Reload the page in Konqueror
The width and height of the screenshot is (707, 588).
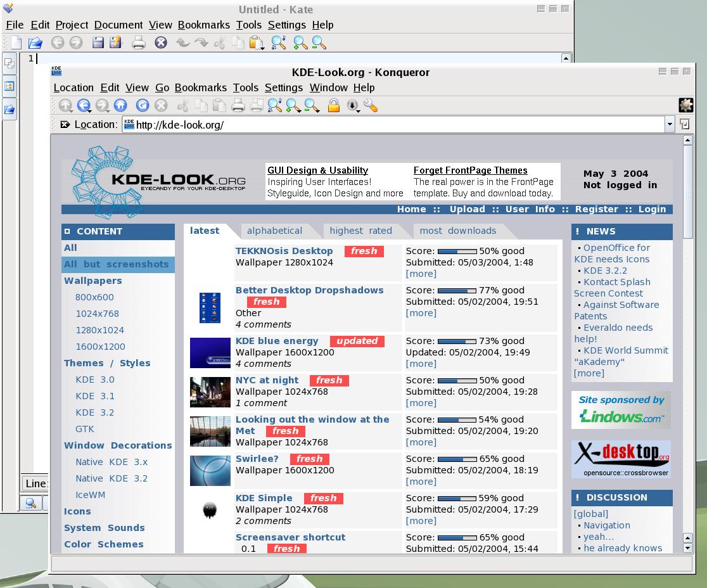pos(143,106)
